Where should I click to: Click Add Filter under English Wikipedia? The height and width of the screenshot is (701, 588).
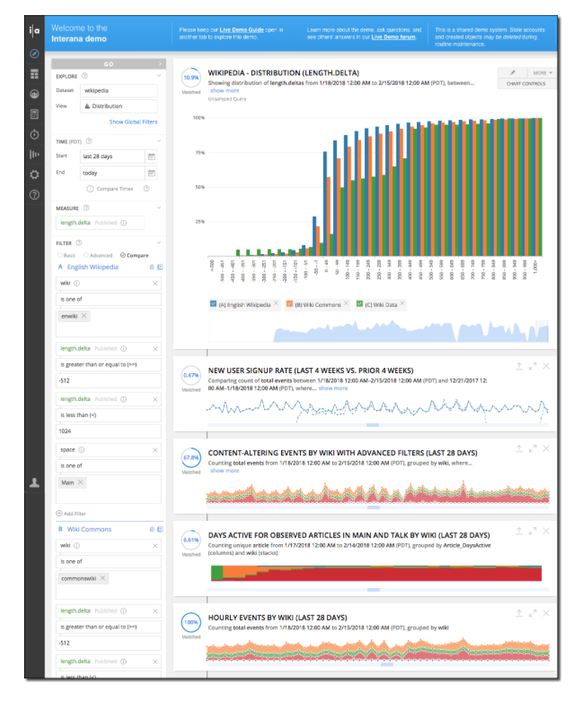coord(71,513)
